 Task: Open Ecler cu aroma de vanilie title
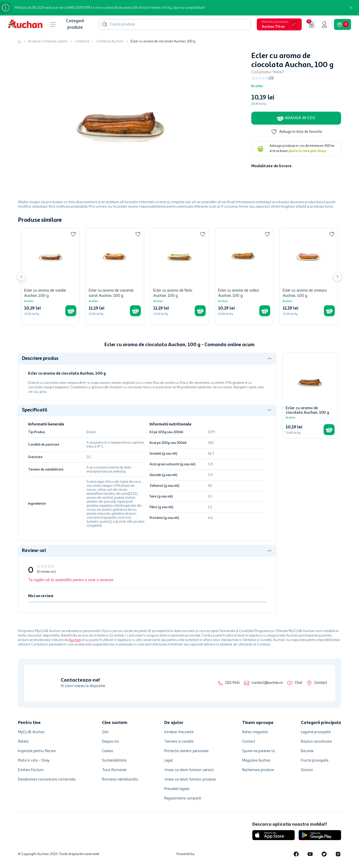tap(45, 293)
